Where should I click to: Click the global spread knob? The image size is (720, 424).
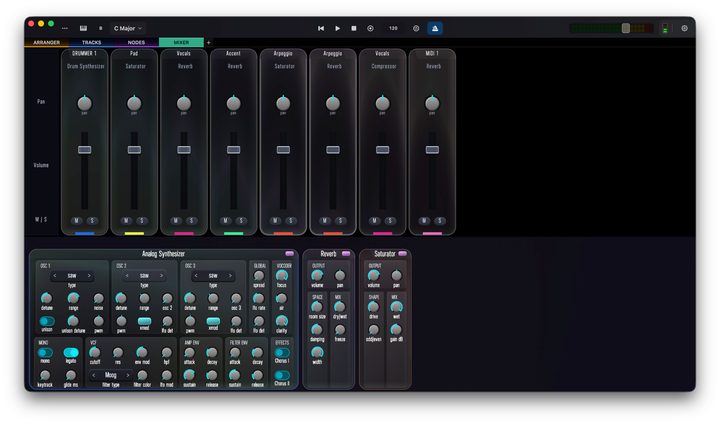[259, 276]
